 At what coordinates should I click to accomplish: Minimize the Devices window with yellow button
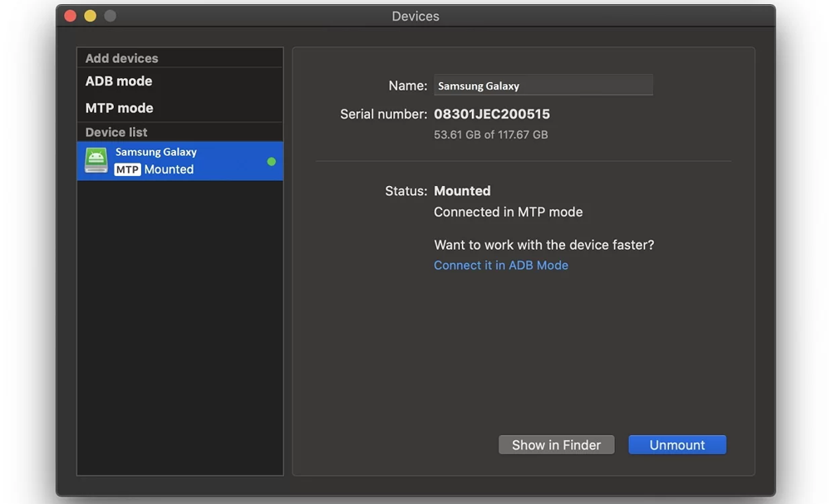pos(90,16)
